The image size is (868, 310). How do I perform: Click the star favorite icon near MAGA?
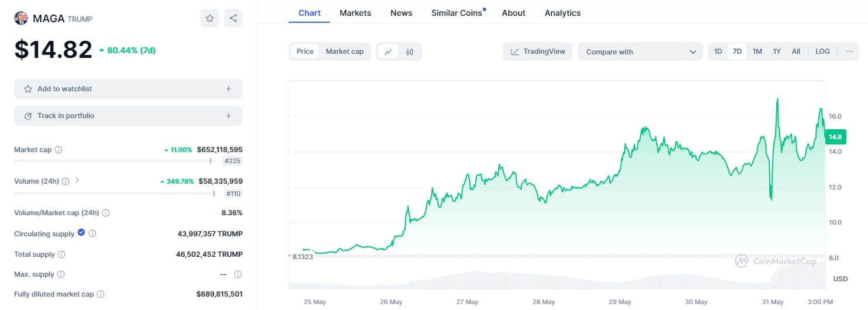coord(210,18)
